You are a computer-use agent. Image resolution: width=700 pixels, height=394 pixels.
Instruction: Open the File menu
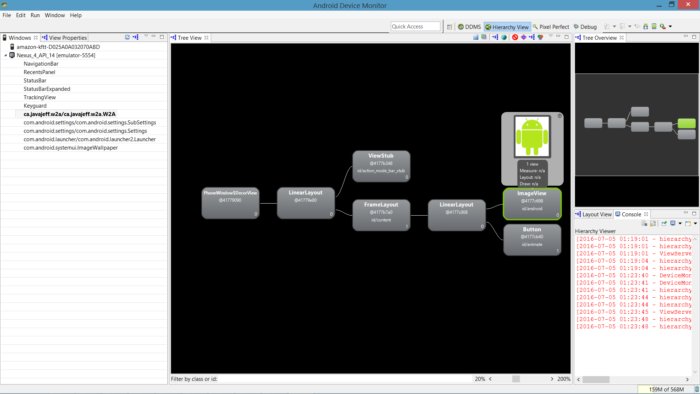coord(6,15)
